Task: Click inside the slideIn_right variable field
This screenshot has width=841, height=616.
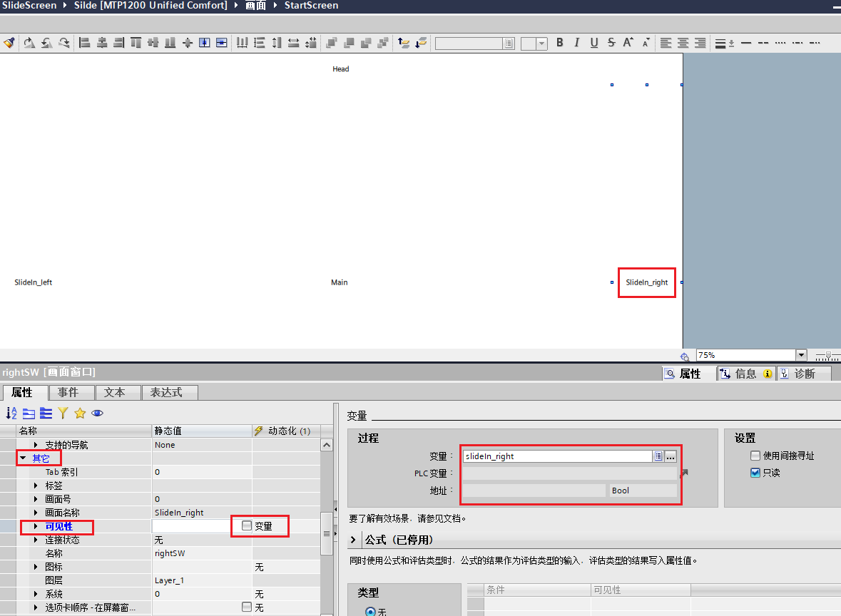Action: [x=556, y=455]
